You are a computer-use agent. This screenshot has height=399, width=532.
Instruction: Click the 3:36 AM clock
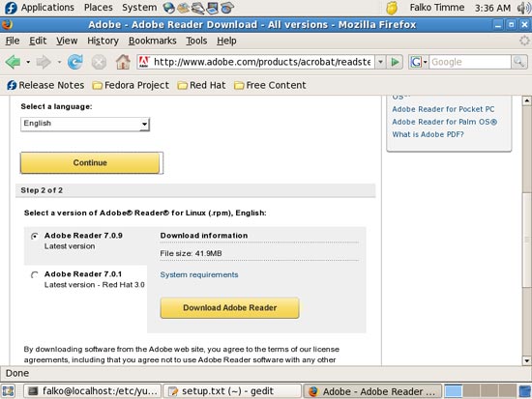point(492,8)
